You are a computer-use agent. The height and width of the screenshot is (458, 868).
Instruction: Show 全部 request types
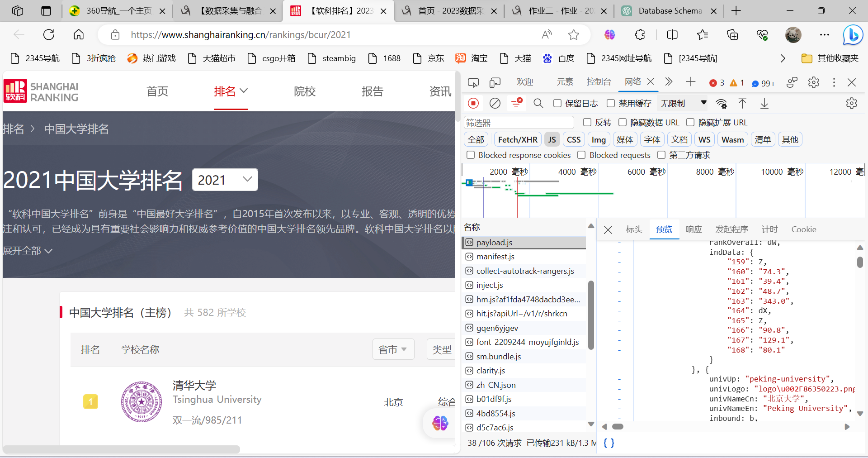(476, 139)
